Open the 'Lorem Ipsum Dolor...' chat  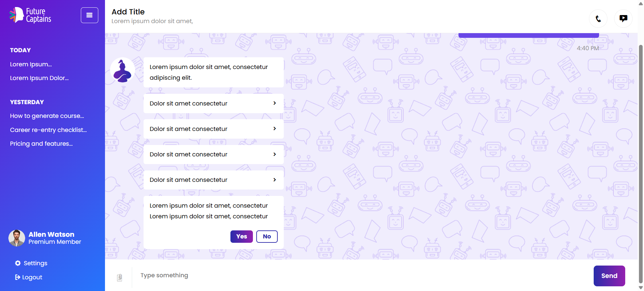pyautogui.click(x=39, y=78)
